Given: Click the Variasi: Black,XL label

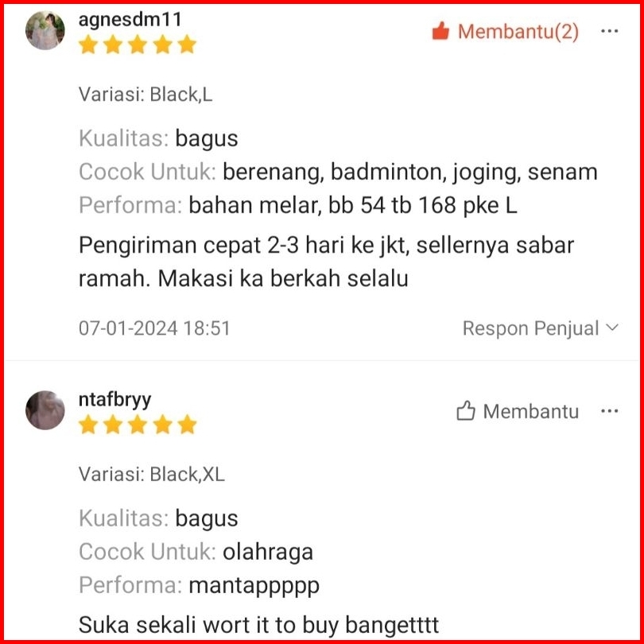Looking at the screenshot, I should click(x=152, y=475).
